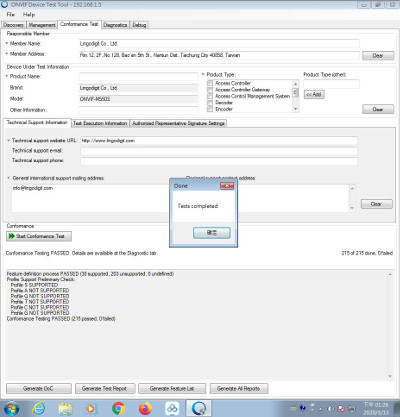Check the Access Controller product type
Viewport: 400px width, 417px height.
point(210,83)
